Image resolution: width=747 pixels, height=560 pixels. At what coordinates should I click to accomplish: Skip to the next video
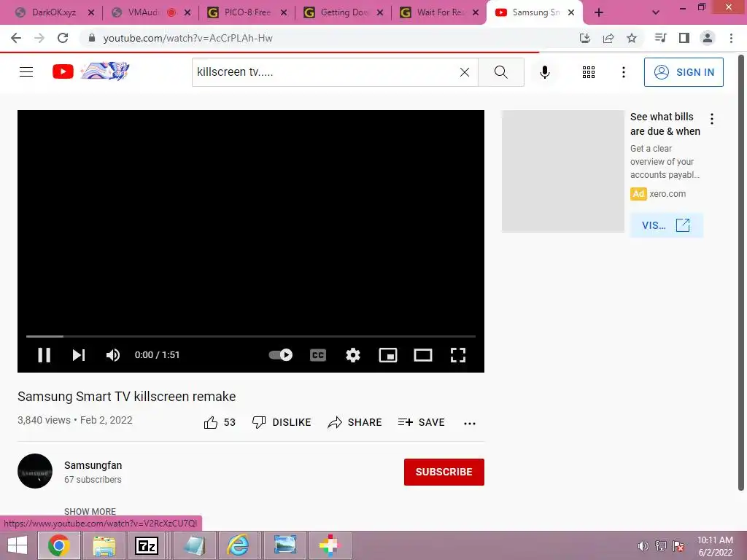79,355
